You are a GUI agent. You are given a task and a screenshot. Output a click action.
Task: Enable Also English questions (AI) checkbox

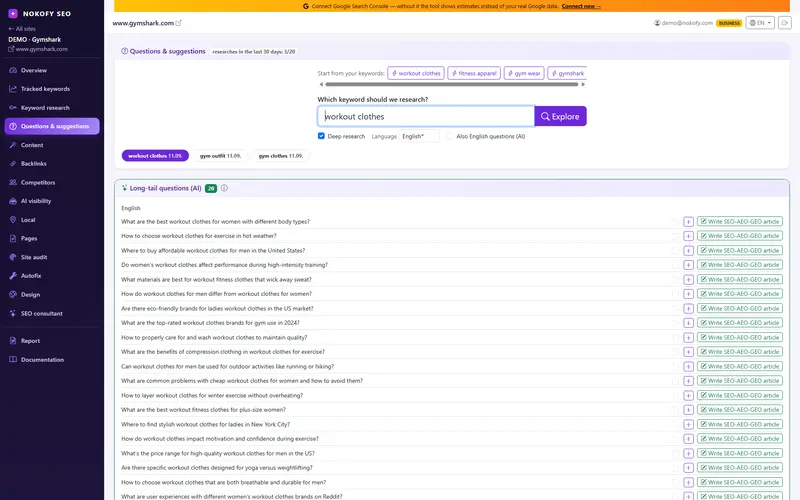[x=449, y=136]
